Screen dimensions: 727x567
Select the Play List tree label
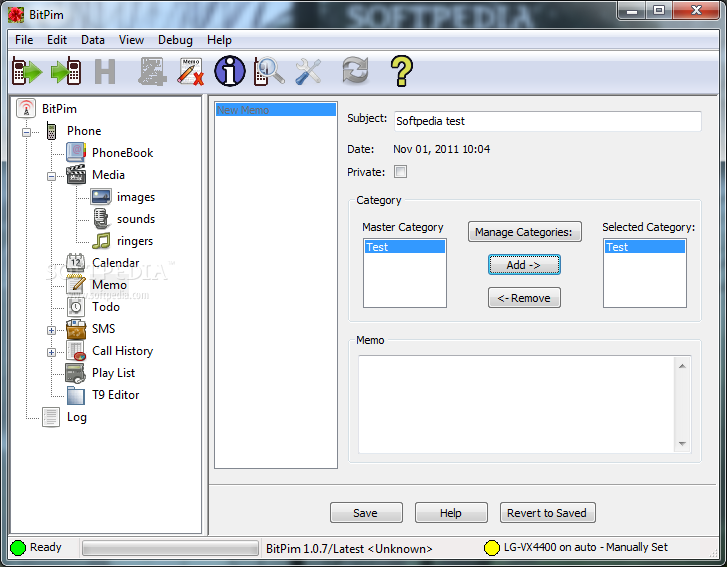pyautogui.click(x=114, y=373)
